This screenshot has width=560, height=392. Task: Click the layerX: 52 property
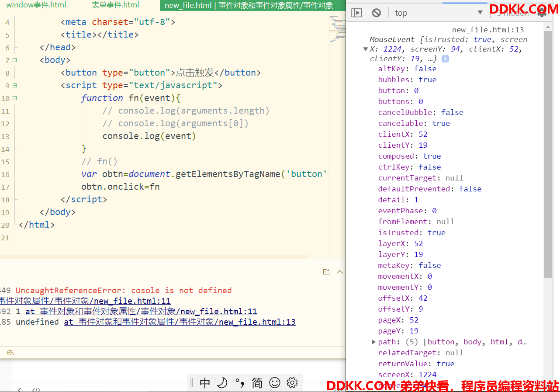(401, 243)
